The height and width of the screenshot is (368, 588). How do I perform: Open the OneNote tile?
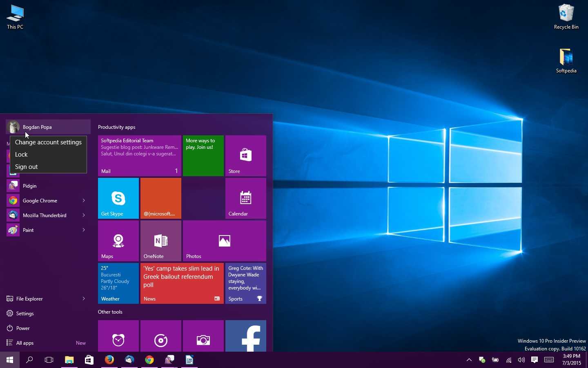[x=160, y=241]
